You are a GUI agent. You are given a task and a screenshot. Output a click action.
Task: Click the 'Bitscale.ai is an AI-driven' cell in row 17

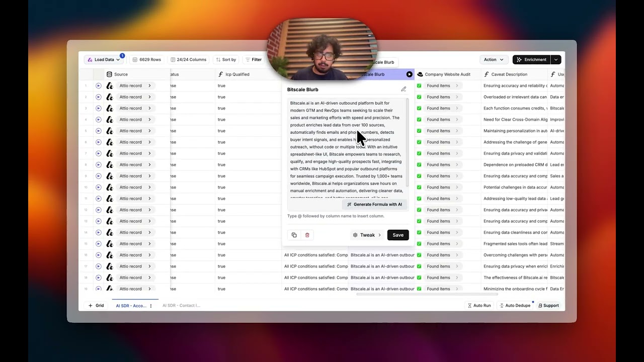pos(382,266)
